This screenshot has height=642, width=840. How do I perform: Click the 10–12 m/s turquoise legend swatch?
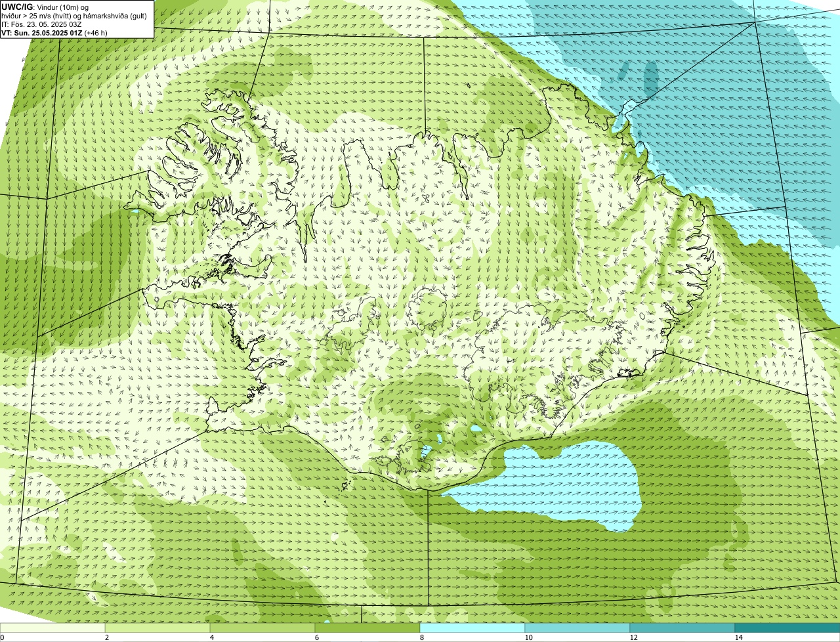[x=577, y=628]
